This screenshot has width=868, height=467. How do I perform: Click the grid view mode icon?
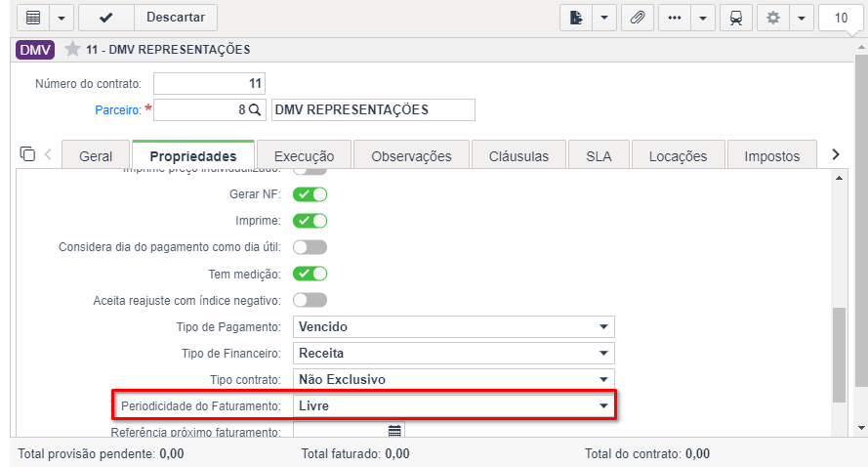coord(34,18)
